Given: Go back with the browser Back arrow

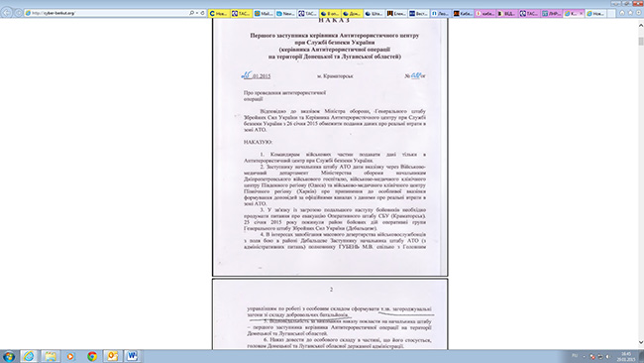Looking at the screenshot, I should click(7, 13).
